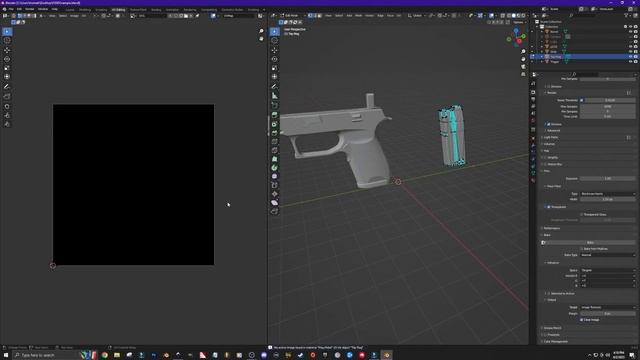Toggle the Clear Image checkbox

point(582,320)
